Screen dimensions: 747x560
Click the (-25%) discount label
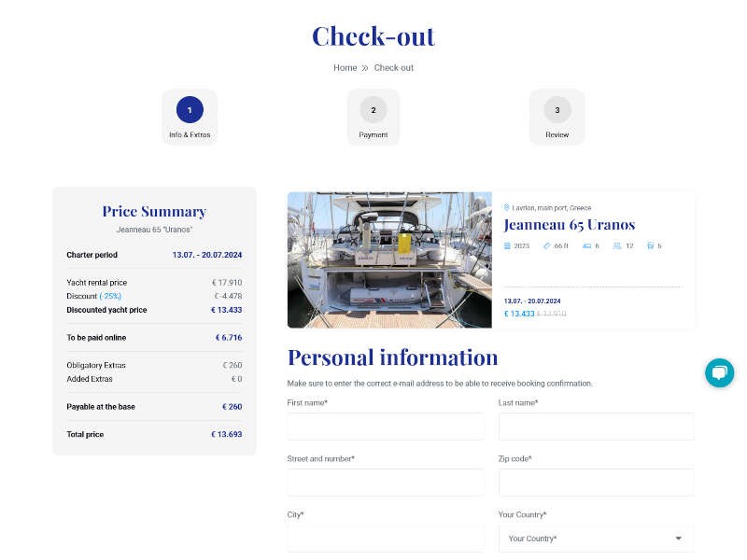(110, 296)
